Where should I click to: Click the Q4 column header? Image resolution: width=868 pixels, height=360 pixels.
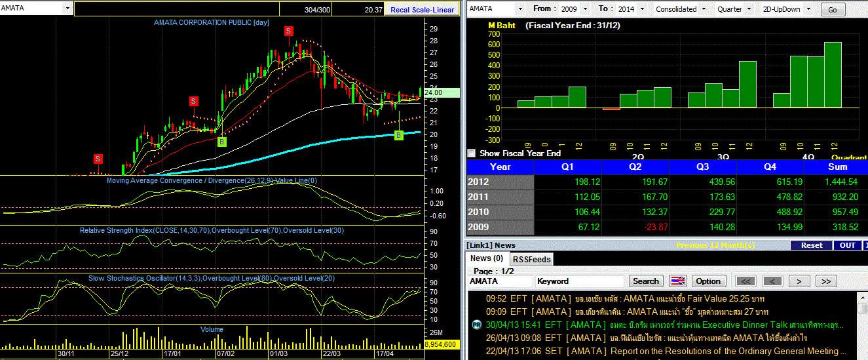[770, 167]
